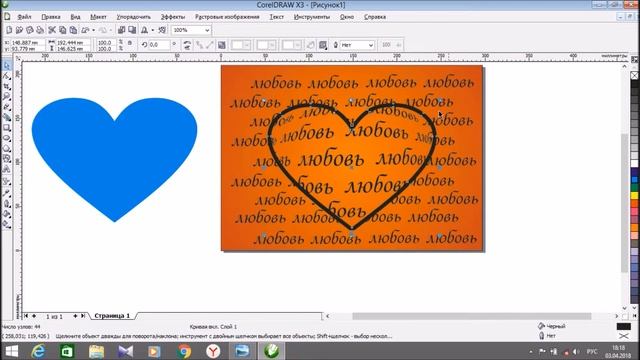Open the Undo history dropdown arrow
The image size is (640, 360).
point(93,30)
